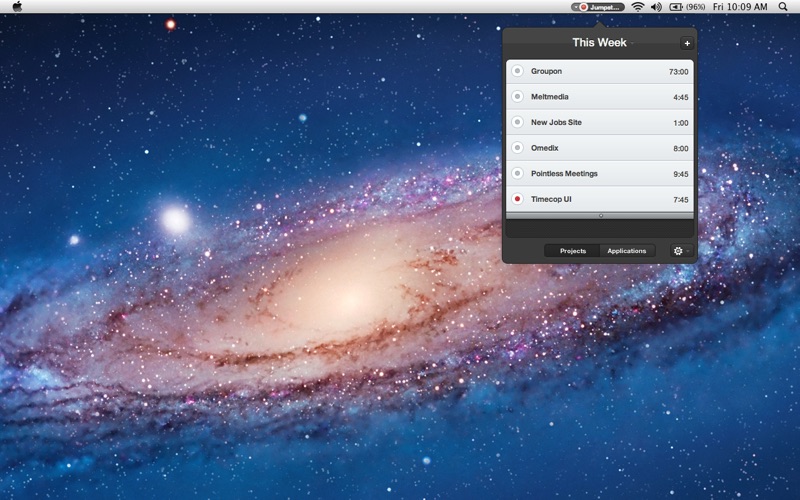
Task: Click the 4:45 time for Meltmedia
Action: tap(681, 97)
